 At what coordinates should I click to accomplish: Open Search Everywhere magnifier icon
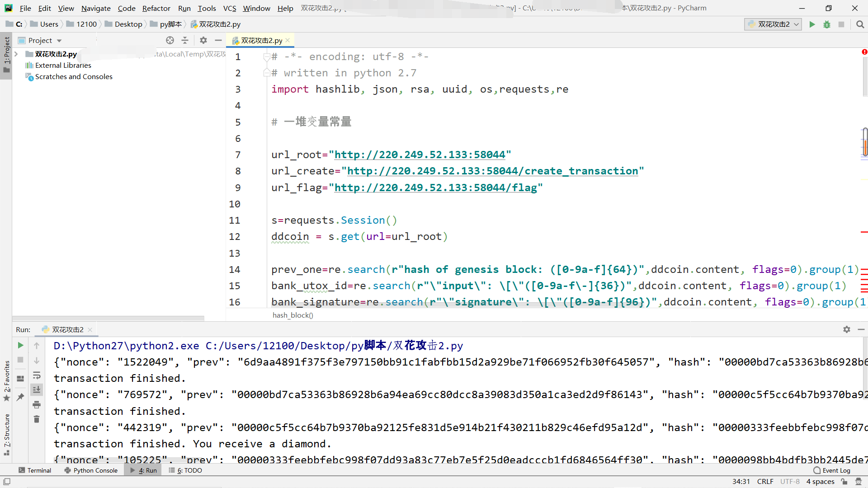860,24
